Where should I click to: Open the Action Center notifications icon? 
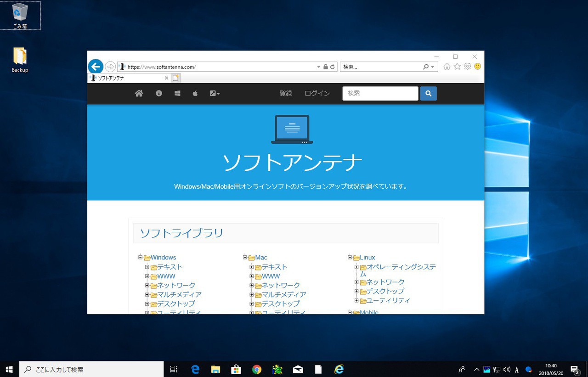[575, 369]
